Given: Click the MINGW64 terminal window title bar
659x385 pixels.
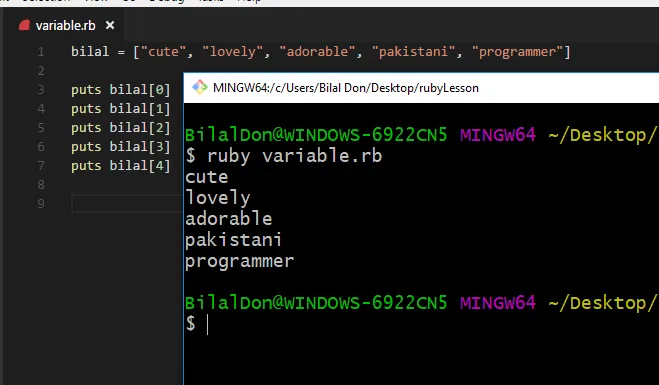Looking at the screenshot, I should tap(421, 88).
